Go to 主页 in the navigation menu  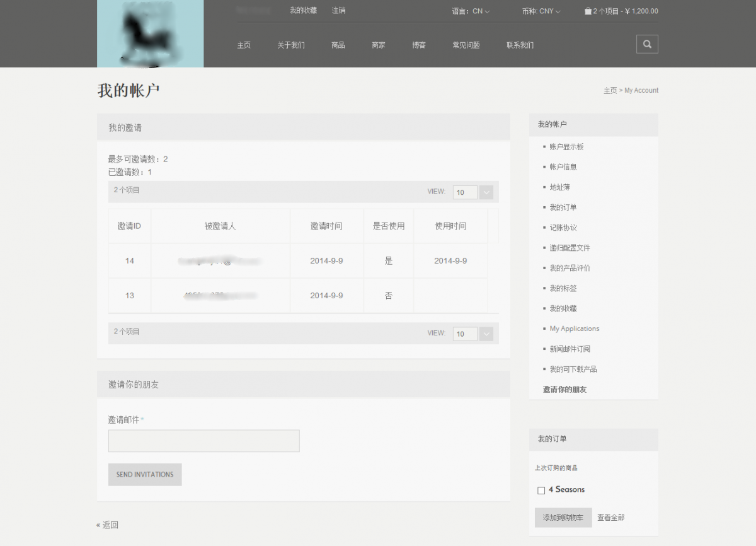click(x=244, y=45)
